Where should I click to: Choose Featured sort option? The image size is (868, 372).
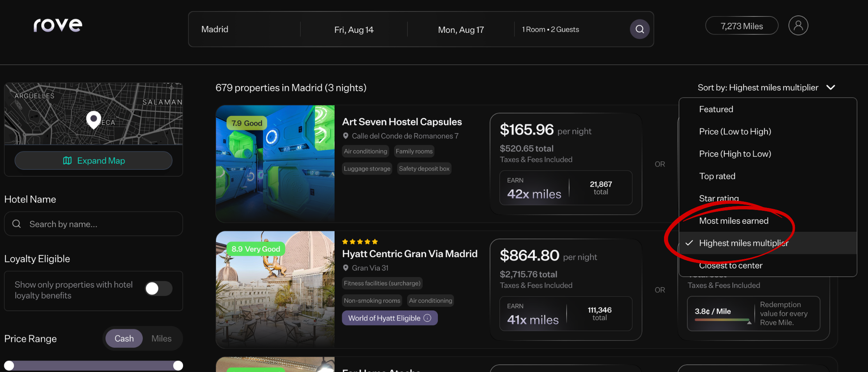[x=767, y=109]
